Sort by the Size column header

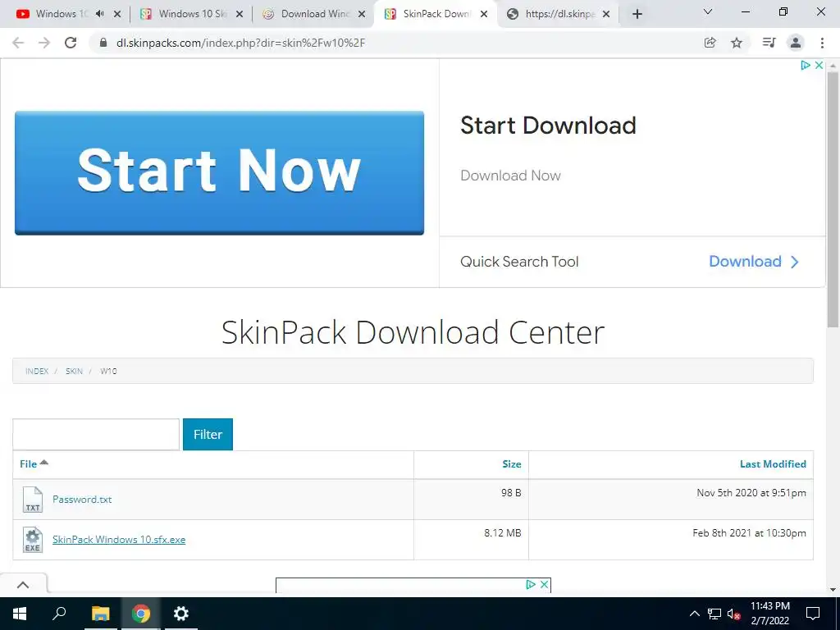point(512,464)
